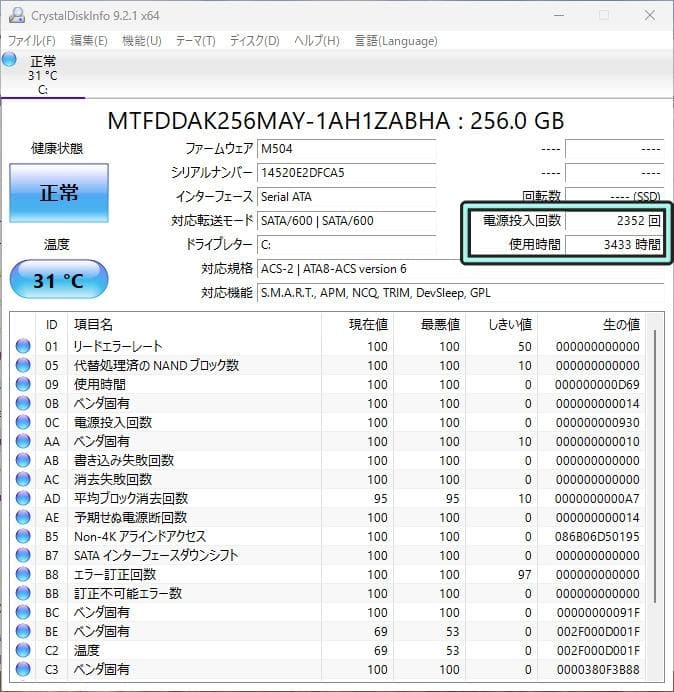Click status orb for ID AD row
674x692 pixels.
(23, 498)
